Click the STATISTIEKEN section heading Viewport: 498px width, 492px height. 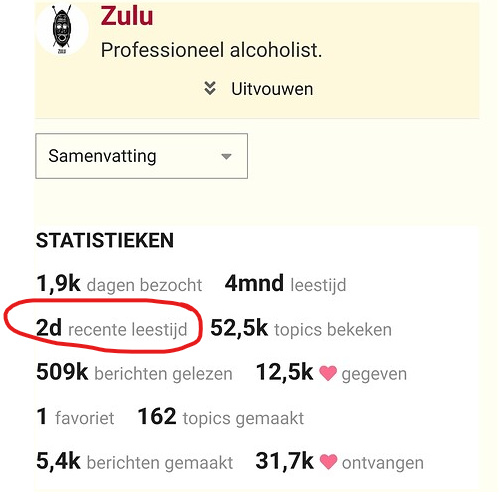coord(105,240)
